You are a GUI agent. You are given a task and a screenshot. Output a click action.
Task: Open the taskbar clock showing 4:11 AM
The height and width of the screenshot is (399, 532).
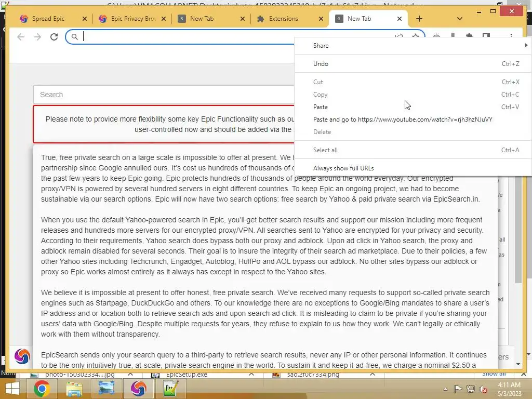509,389
